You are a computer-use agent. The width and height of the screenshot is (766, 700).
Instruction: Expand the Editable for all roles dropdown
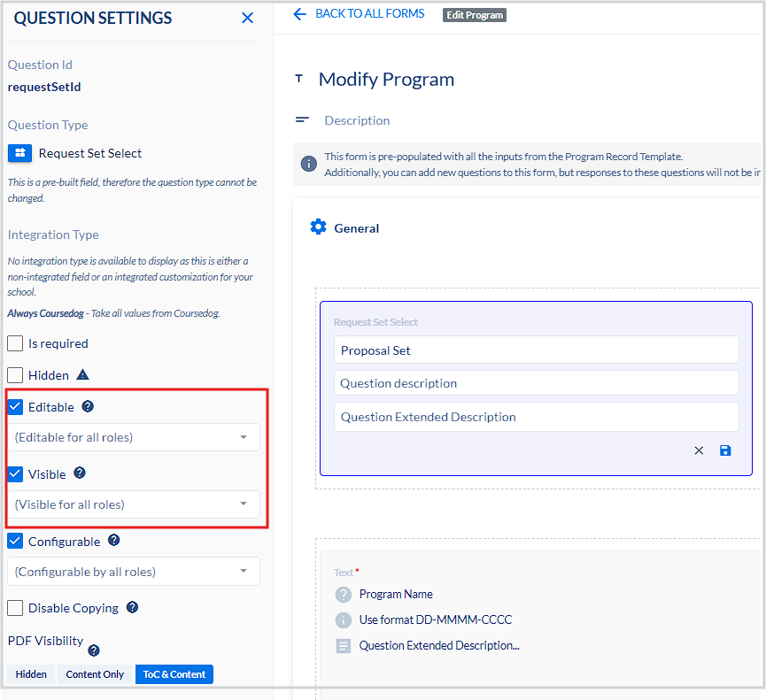point(133,437)
